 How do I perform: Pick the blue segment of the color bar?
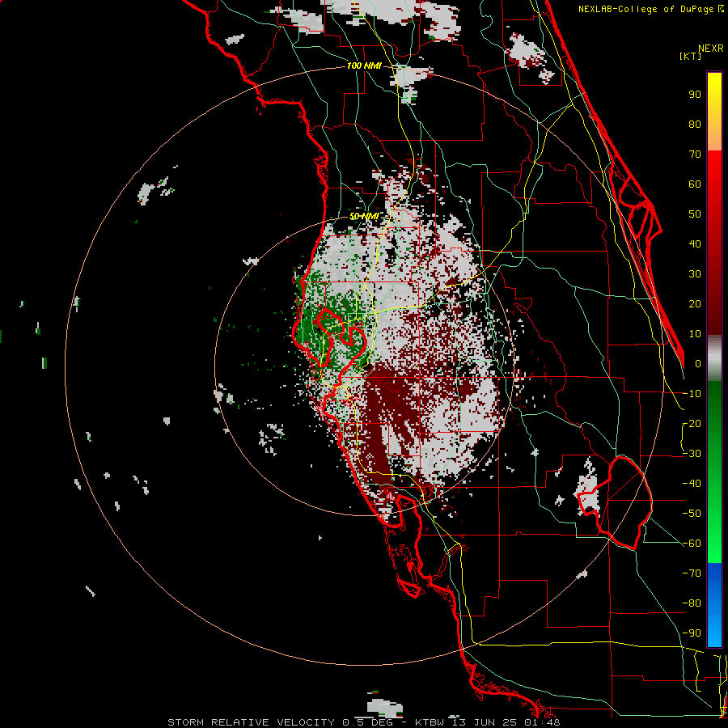pos(714,604)
